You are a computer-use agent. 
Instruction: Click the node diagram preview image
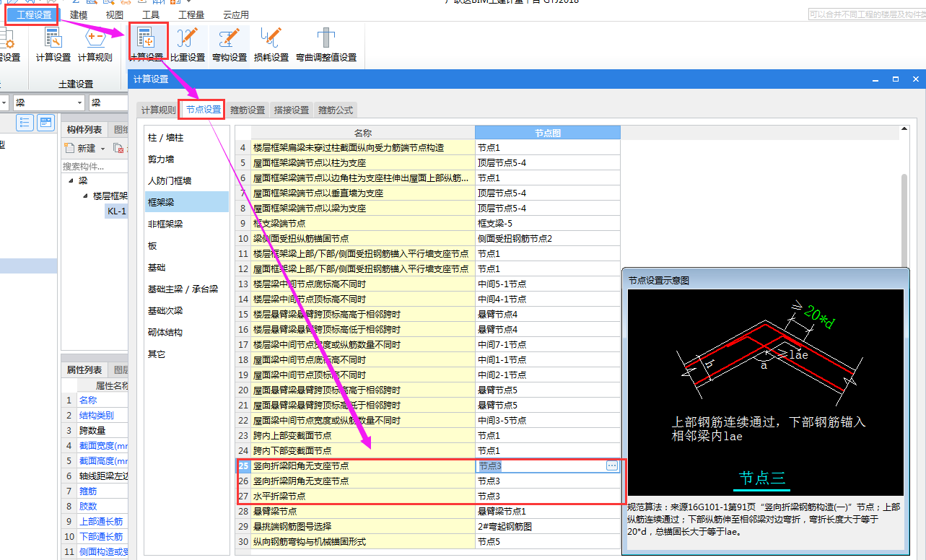[765, 393]
